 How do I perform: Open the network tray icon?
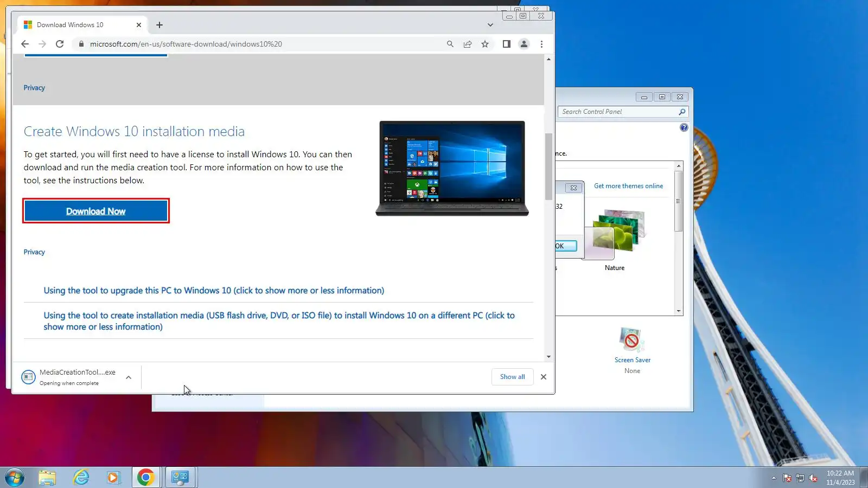(x=800, y=478)
